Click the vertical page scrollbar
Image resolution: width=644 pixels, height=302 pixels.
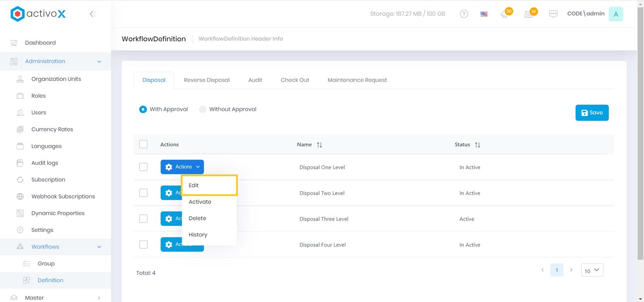coord(640,133)
